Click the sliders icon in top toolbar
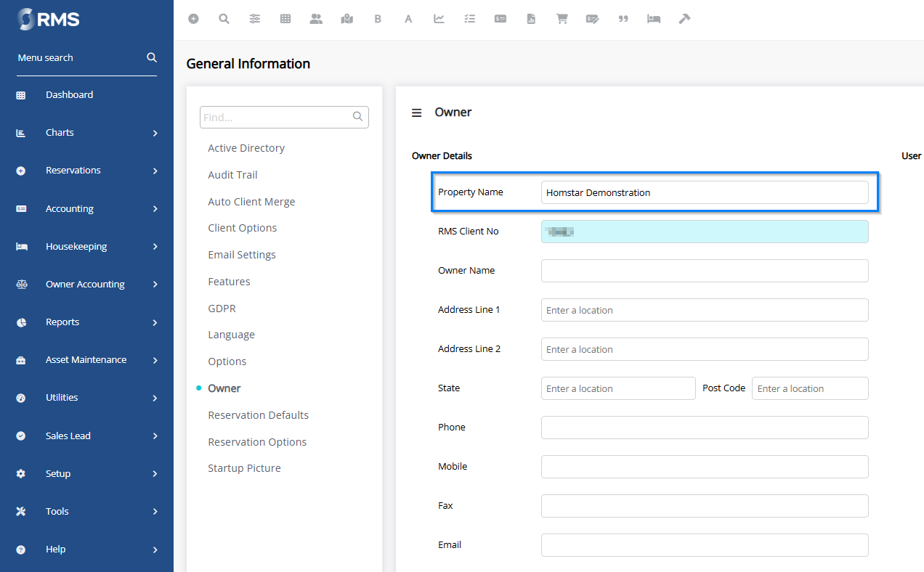The width and height of the screenshot is (924, 572). pyautogui.click(x=255, y=19)
